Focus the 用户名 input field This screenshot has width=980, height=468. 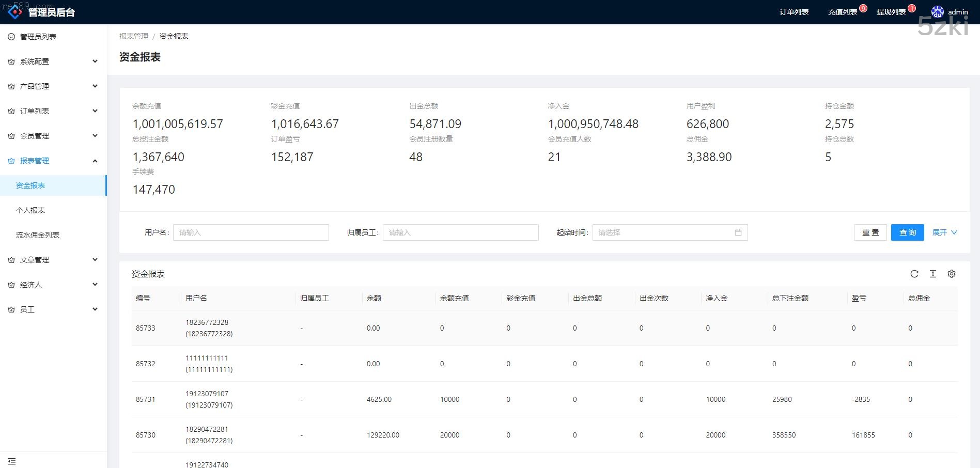(251, 232)
